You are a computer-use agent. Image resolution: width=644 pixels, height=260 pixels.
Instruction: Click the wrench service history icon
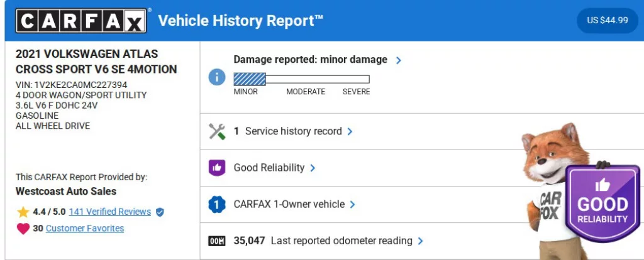click(x=217, y=131)
